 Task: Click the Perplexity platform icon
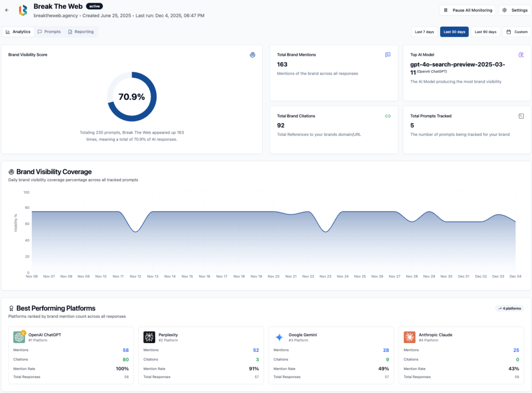(x=149, y=337)
